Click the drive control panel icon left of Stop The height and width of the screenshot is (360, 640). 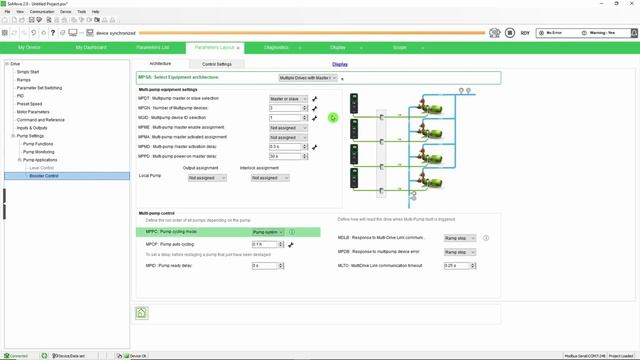(495, 33)
